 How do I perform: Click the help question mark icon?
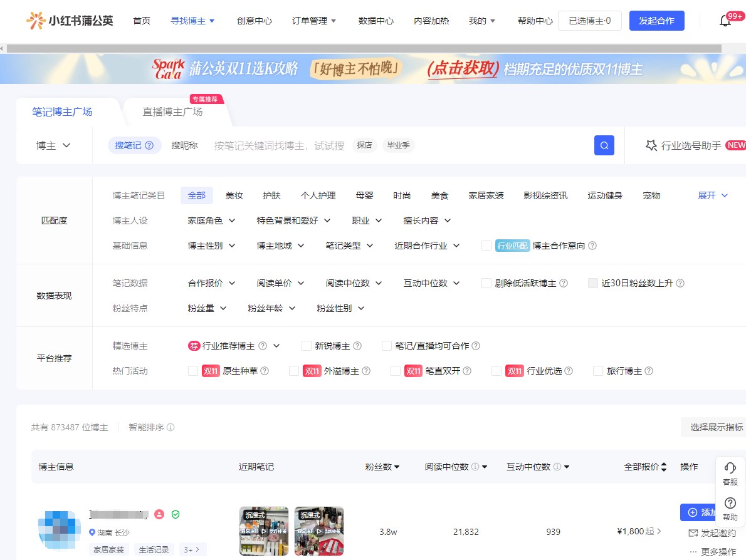pyautogui.click(x=730, y=503)
